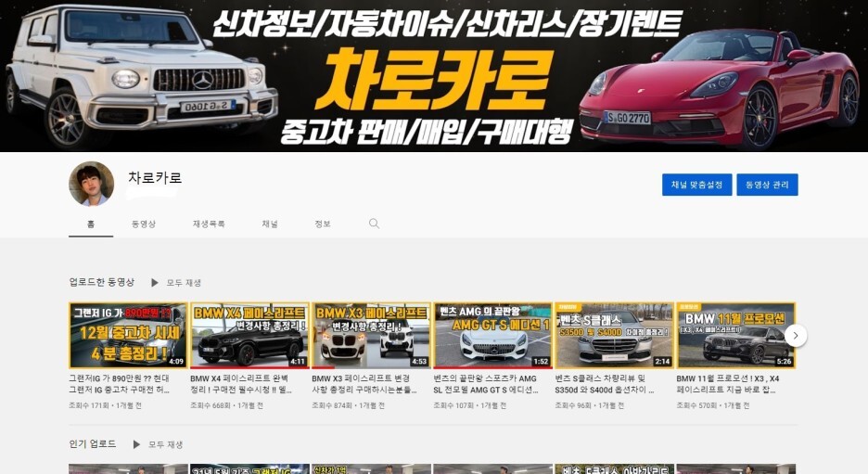The height and width of the screenshot is (474, 868).
Task: Click the 조회수 668회 view count text
Action: point(211,405)
